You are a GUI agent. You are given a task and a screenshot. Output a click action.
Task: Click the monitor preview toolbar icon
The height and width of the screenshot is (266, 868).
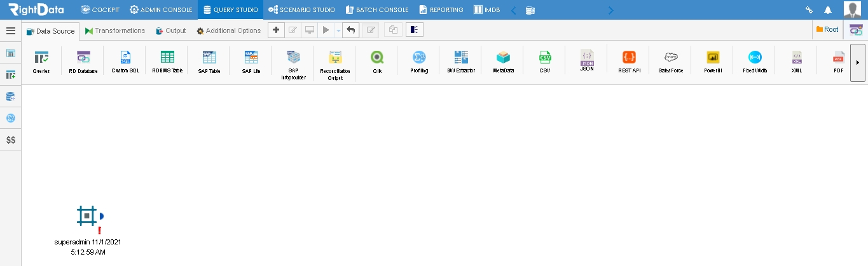pyautogui.click(x=310, y=30)
